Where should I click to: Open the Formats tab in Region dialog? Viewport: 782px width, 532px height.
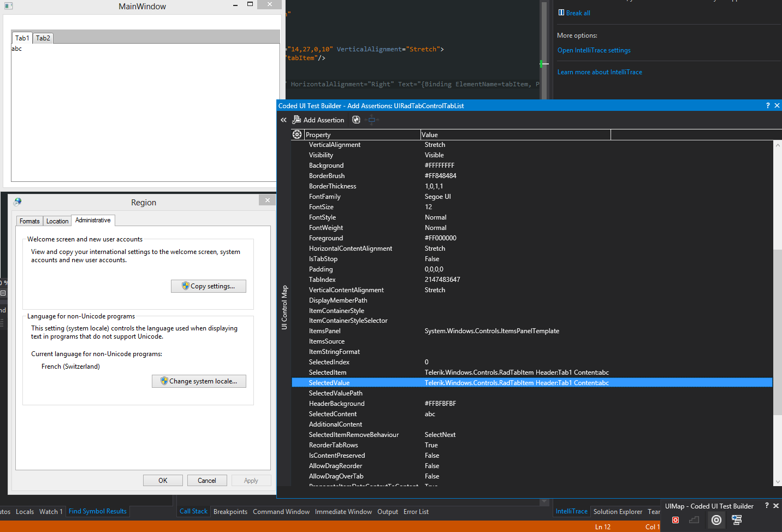point(29,221)
